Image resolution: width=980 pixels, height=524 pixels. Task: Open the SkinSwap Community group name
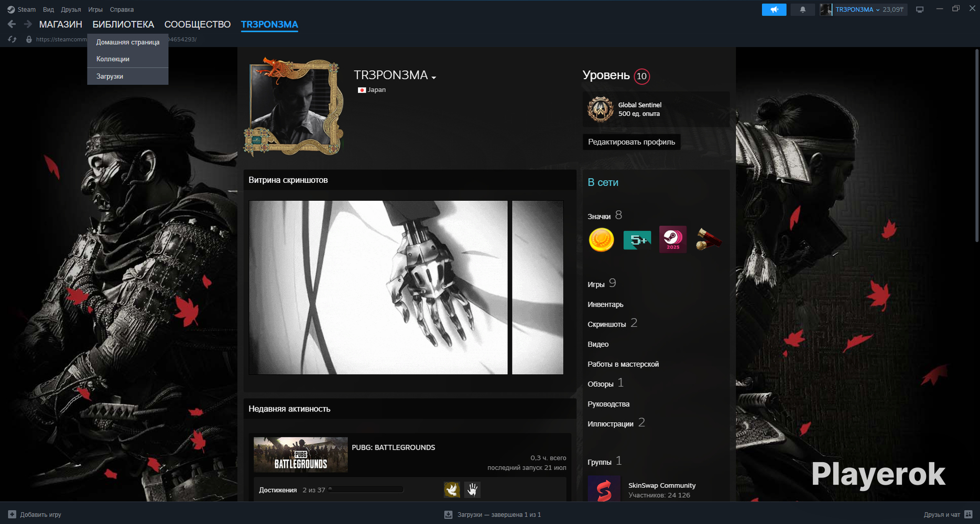[662, 486]
